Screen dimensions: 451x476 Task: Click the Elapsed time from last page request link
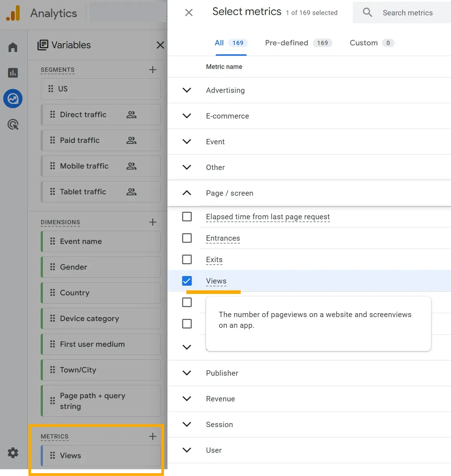coord(267,217)
